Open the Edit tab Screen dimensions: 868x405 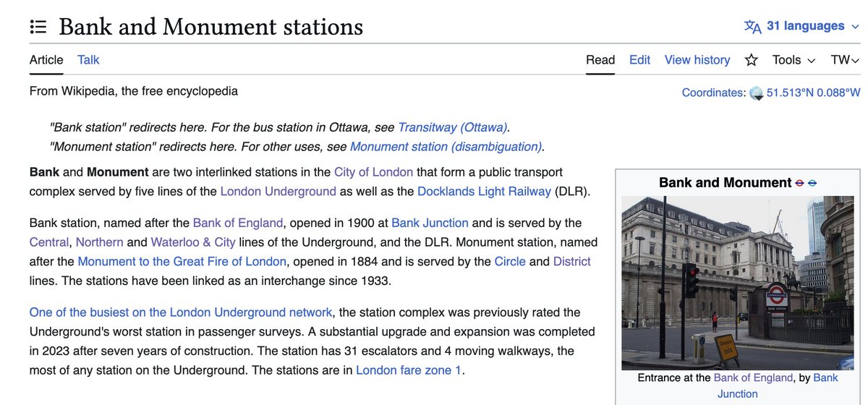tap(639, 60)
